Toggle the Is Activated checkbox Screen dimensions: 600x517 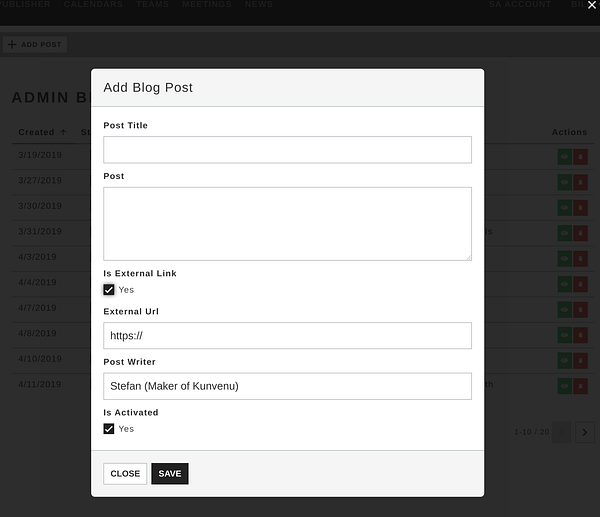[109, 429]
